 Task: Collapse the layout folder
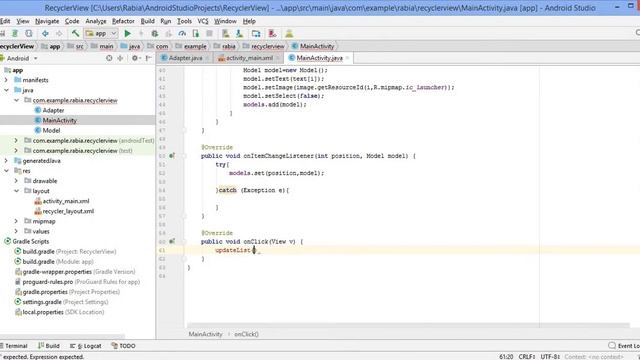click(16, 191)
